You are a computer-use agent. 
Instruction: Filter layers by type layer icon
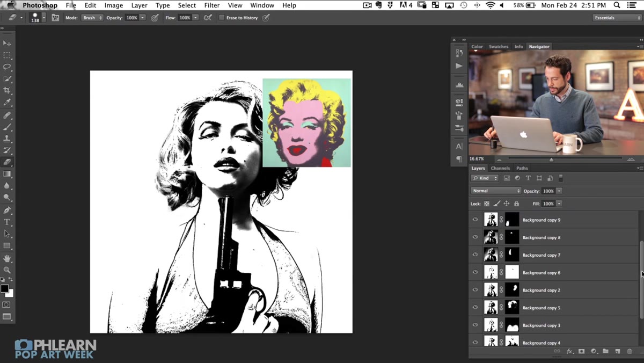(528, 178)
